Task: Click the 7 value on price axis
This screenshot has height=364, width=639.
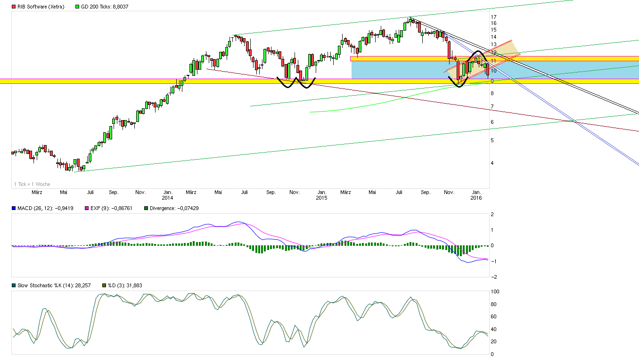Action: coord(492,107)
